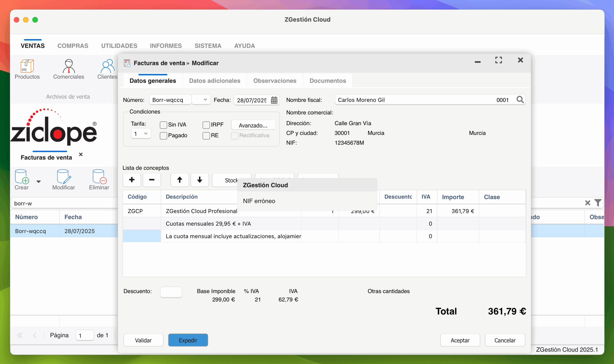
Task: Remove a concept with the minus button
Action: [152, 180]
